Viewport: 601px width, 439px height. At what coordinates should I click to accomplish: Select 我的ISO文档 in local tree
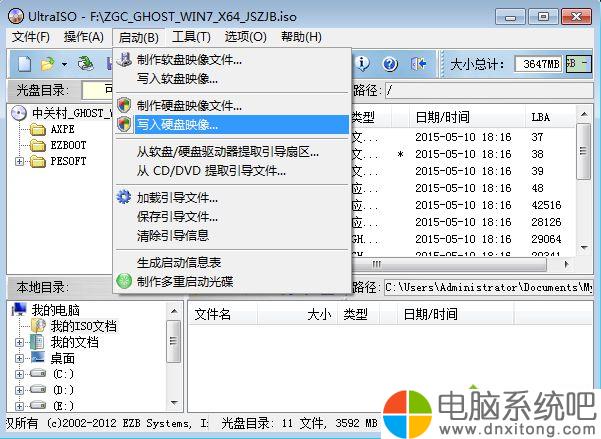pos(74,326)
